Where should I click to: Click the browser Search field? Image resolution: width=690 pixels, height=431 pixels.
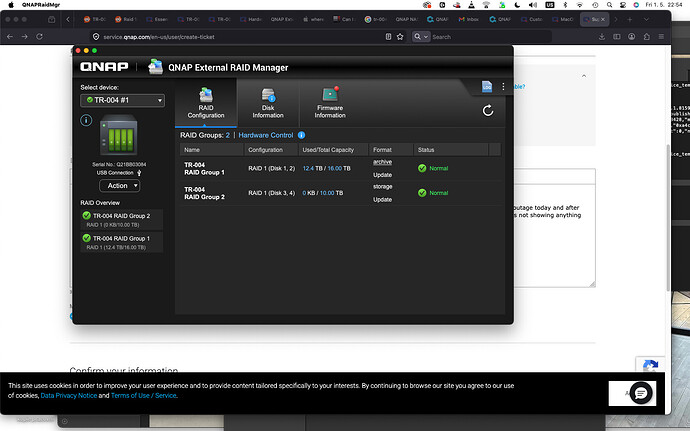pos(491,37)
